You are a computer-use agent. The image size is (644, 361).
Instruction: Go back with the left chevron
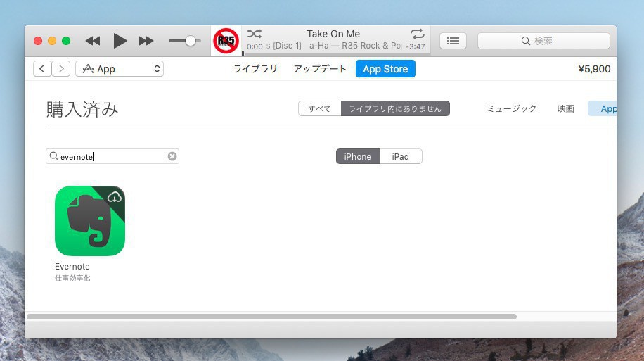click(42, 69)
